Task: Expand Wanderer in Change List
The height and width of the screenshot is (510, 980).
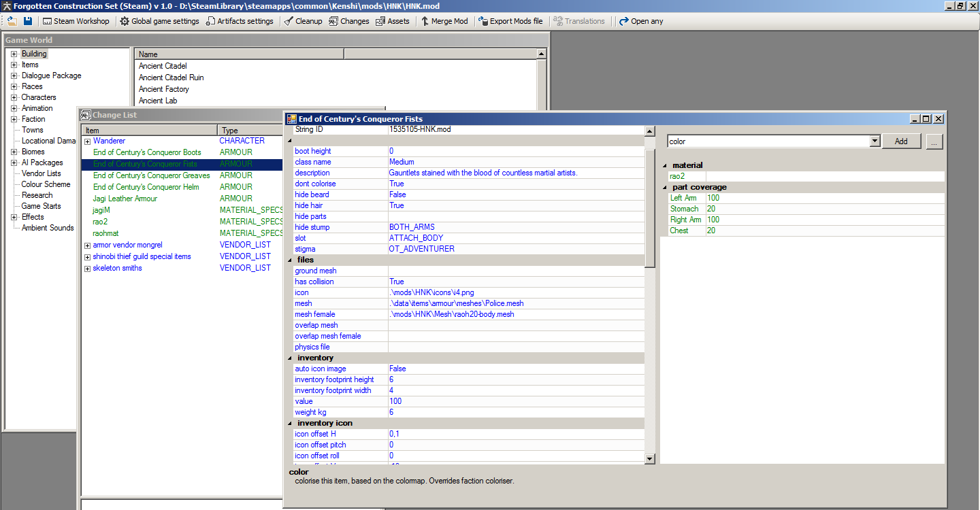Action: [x=87, y=141]
